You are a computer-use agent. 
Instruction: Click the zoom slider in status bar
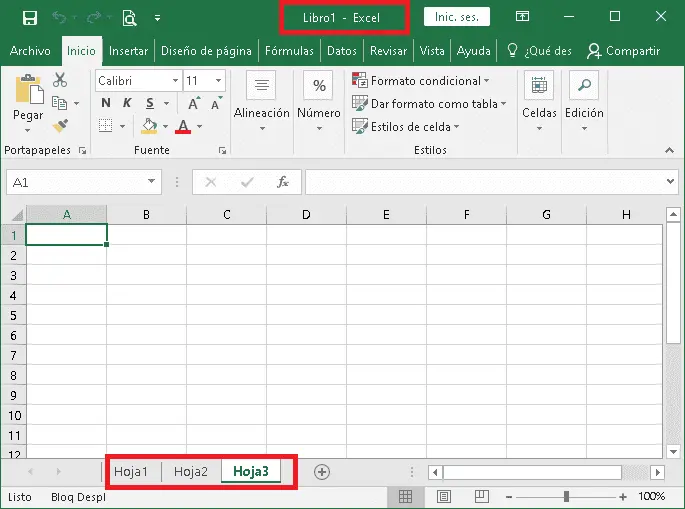tap(566, 496)
